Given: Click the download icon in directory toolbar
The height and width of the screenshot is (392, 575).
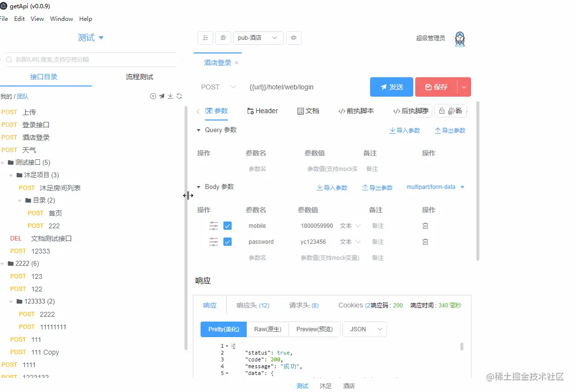Looking at the screenshot, I should pyautogui.click(x=170, y=96).
